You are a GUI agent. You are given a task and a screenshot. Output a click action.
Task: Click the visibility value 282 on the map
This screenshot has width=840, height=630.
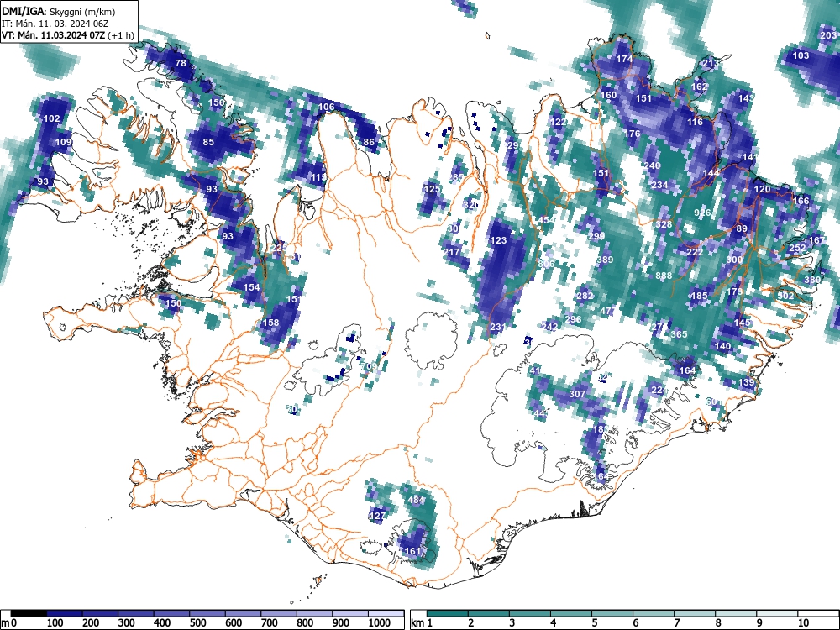pos(585,296)
